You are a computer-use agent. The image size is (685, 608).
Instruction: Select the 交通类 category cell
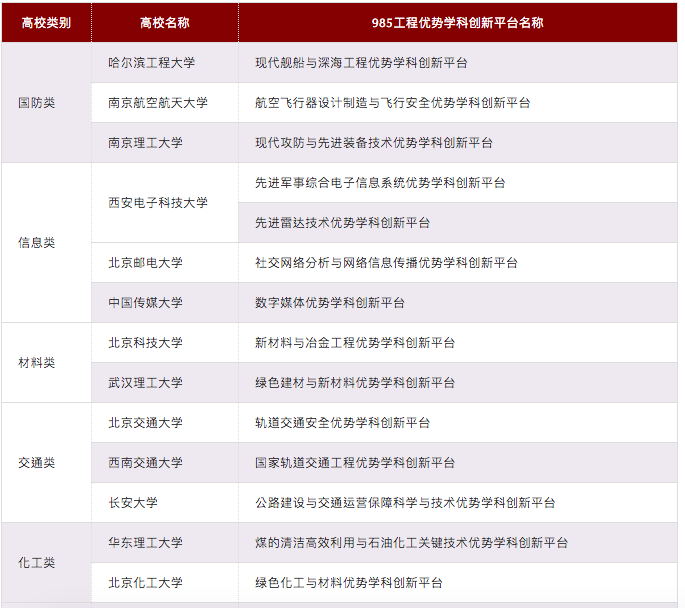pos(46,463)
